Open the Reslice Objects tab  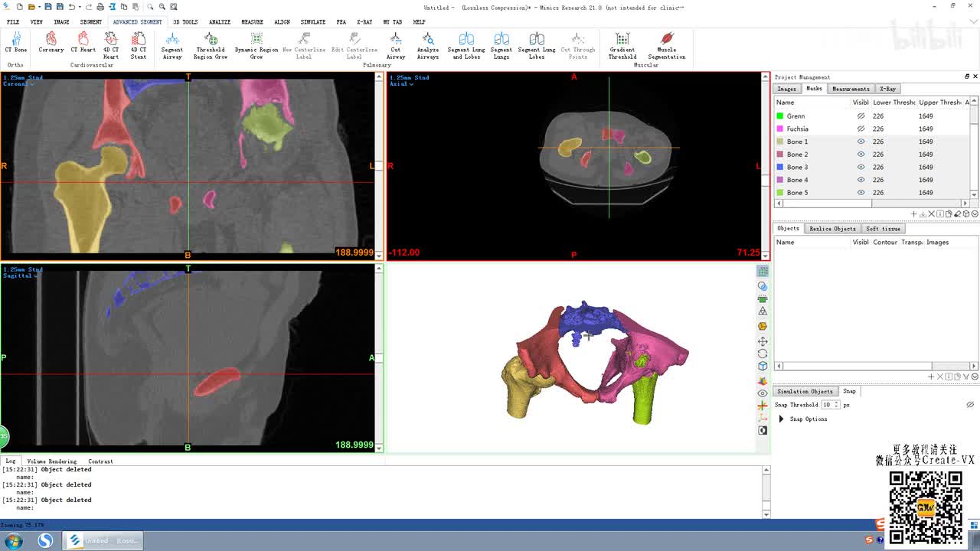click(x=832, y=229)
